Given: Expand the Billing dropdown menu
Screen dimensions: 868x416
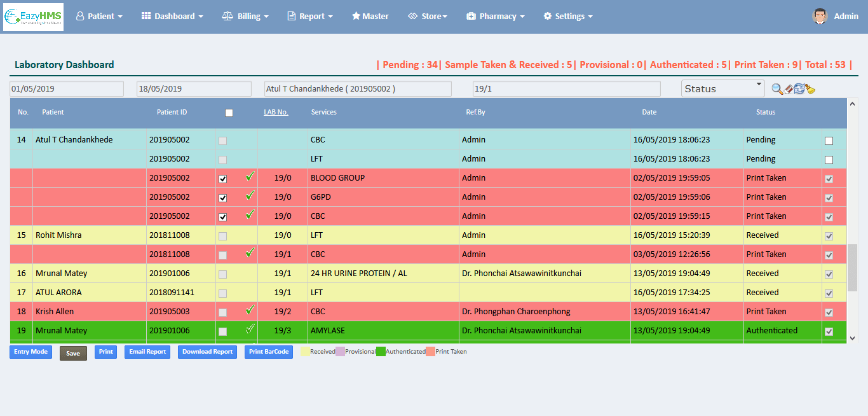Looking at the screenshot, I should click(x=245, y=17).
